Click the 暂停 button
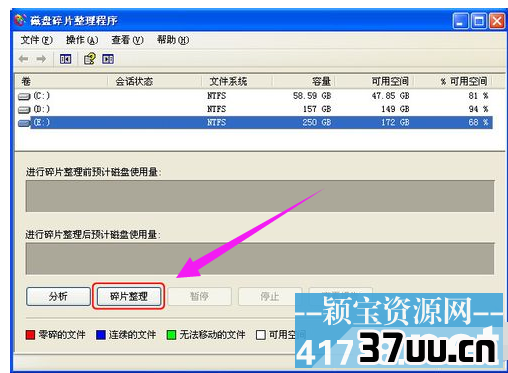The height and width of the screenshot is (373, 508). click(x=199, y=296)
